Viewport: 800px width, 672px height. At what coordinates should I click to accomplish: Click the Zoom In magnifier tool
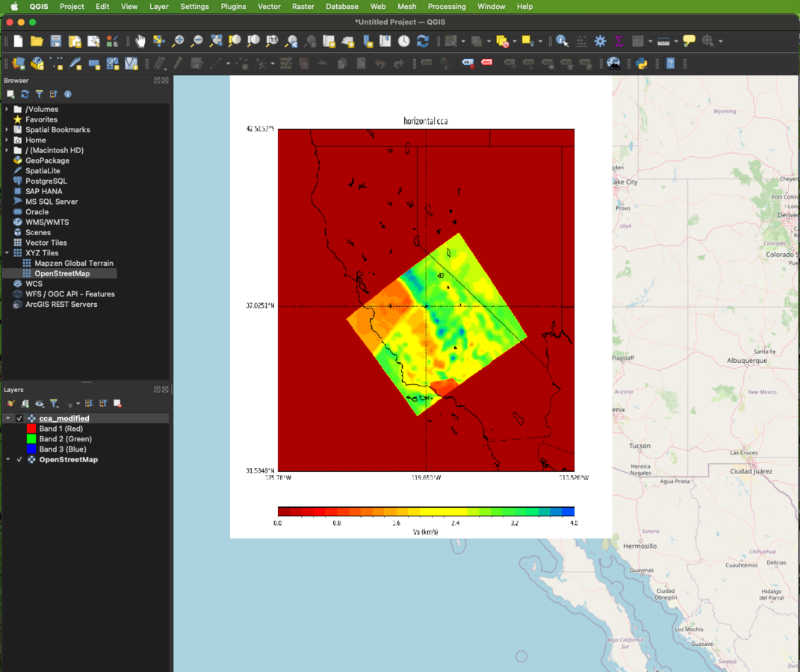[178, 41]
